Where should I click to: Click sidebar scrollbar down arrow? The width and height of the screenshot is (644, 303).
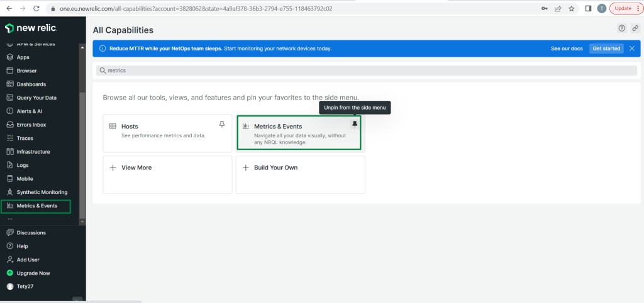(x=82, y=222)
